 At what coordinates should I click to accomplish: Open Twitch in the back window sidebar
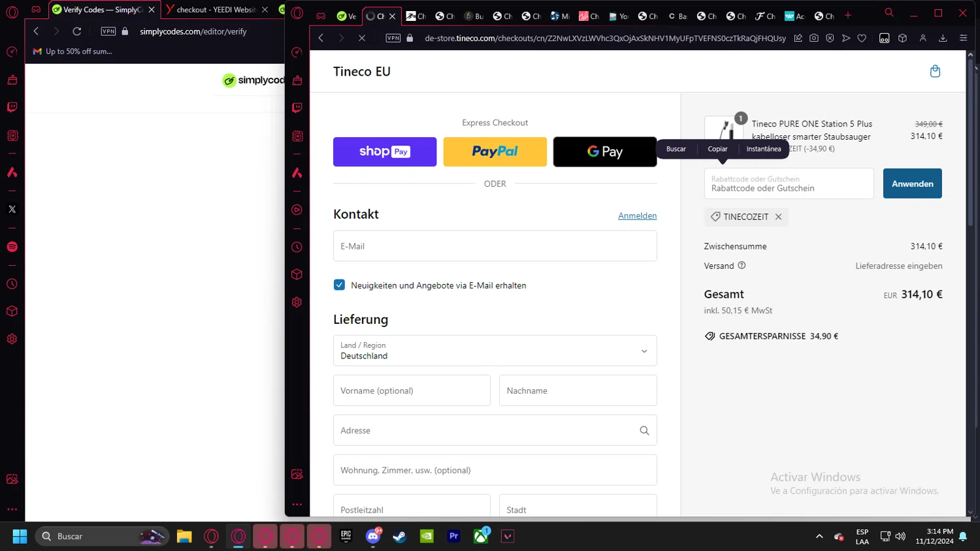pyautogui.click(x=12, y=107)
